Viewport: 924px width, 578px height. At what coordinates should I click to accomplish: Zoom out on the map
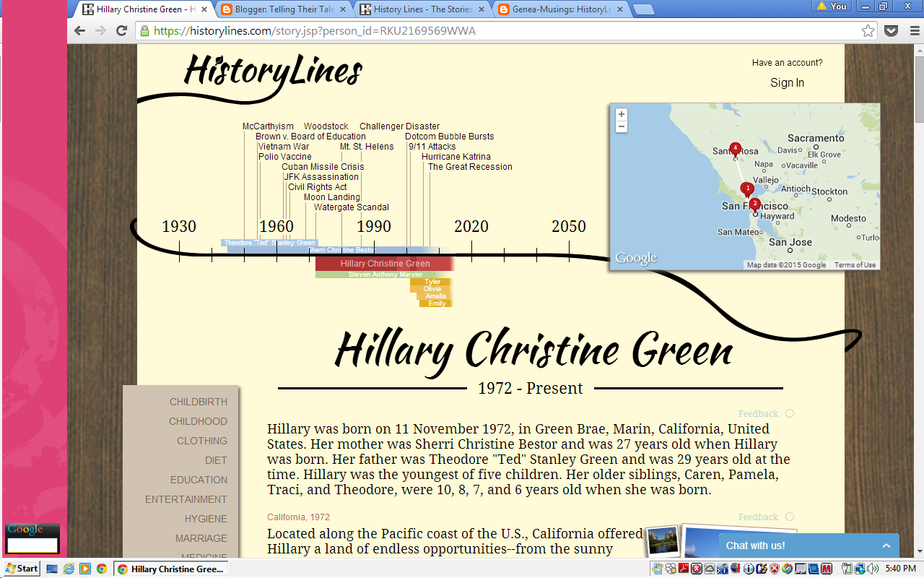click(x=622, y=126)
